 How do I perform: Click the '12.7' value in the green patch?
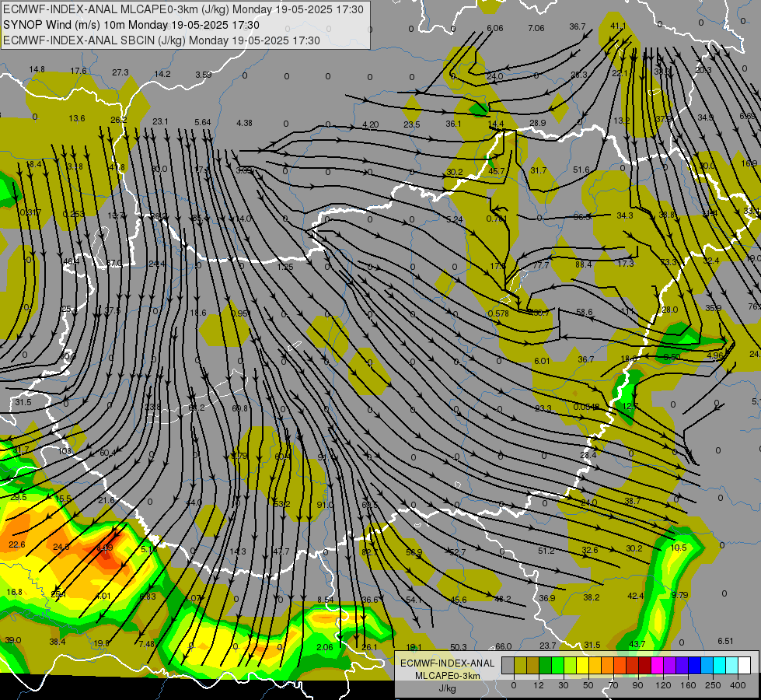[630, 406]
